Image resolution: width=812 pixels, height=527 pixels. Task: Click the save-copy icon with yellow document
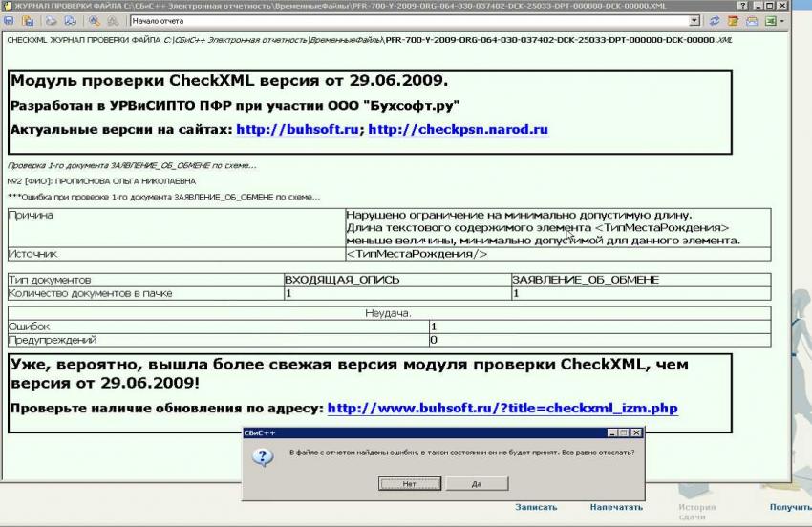[27, 20]
